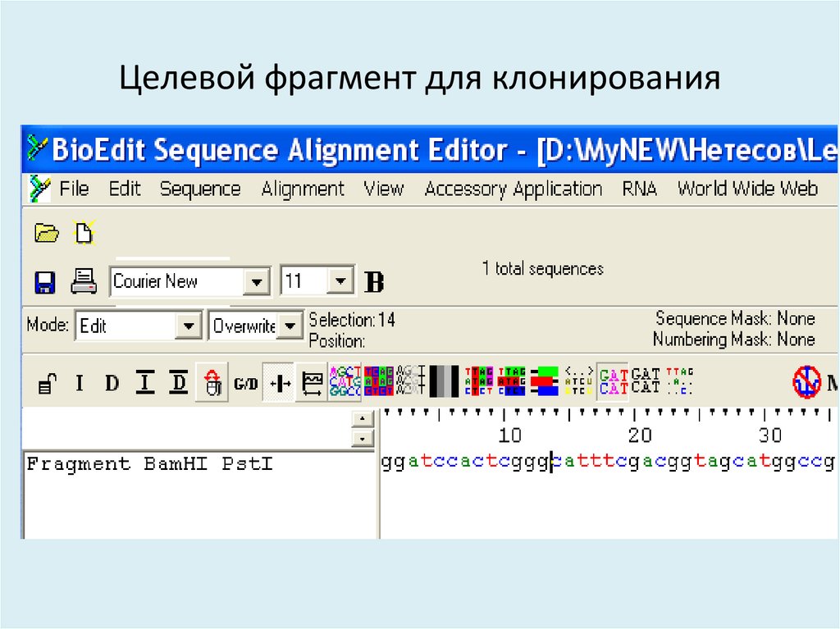The height and width of the screenshot is (629, 840).
Task: Click the BioEdit icon in title bar
Action: [x=37, y=148]
